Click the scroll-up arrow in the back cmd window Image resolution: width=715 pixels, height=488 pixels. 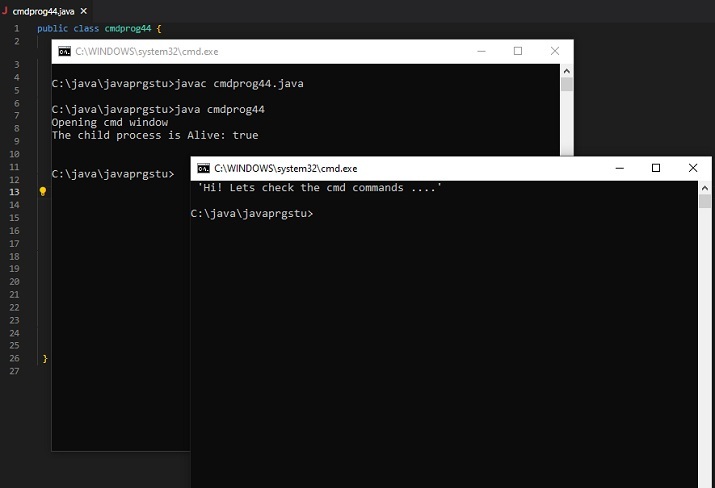pyautogui.click(x=566, y=71)
